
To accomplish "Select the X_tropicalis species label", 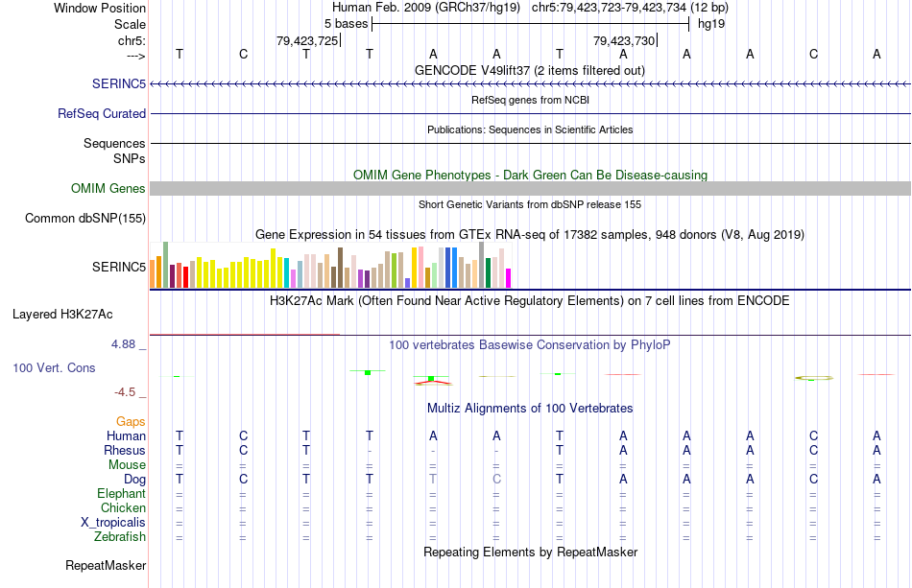I will click(113, 522).
